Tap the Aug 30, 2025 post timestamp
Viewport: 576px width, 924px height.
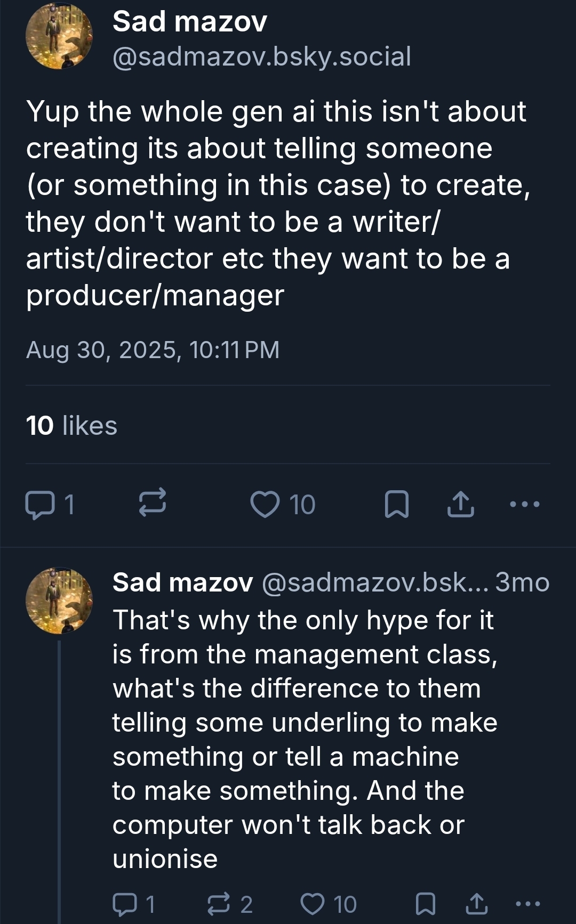coord(153,350)
